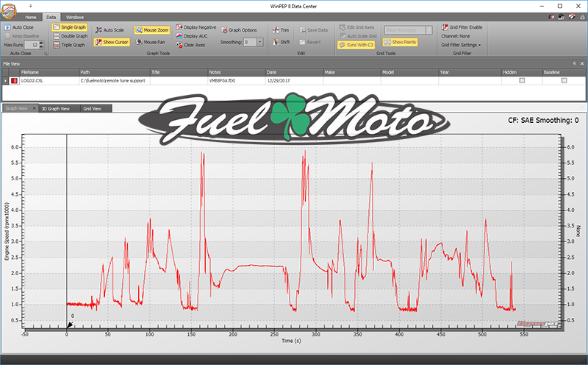This screenshot has height=365, width=588.
Task: Sort by Path column header
Action: pos(115,72)
